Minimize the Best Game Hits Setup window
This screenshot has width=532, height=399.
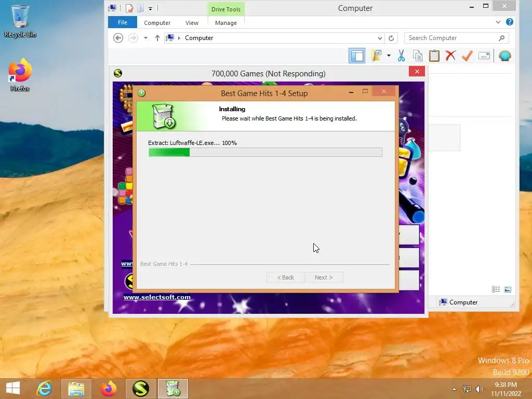pyautogui.click(x=351, y=91)
